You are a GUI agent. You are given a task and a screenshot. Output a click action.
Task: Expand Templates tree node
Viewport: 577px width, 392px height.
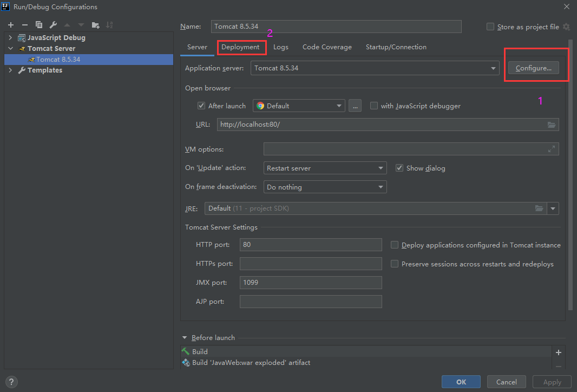tap(10, 70)
